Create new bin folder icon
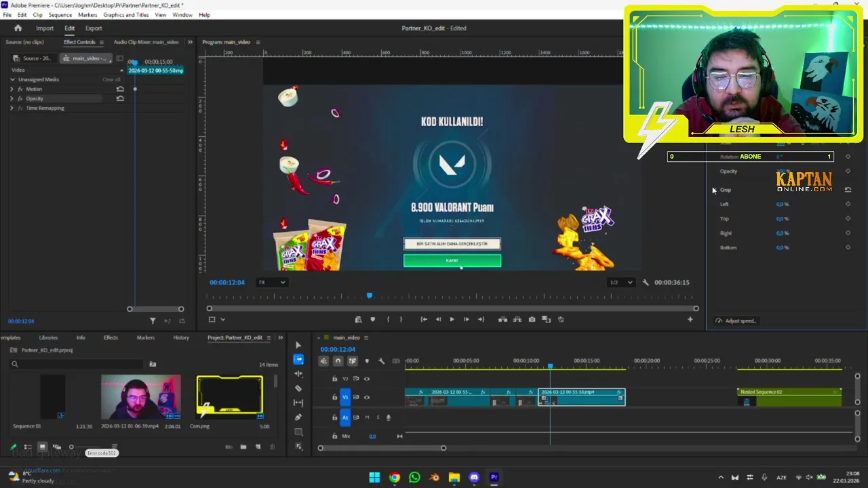This screenshot has height=488, width=868. coord(243,447)
